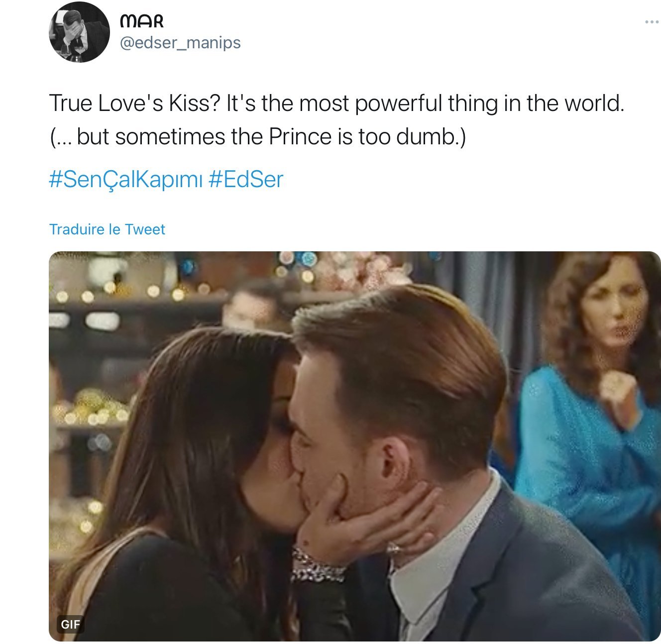The image size is (661, 644).
Task: Click the display name MAR
Action: tap(142, 21)
